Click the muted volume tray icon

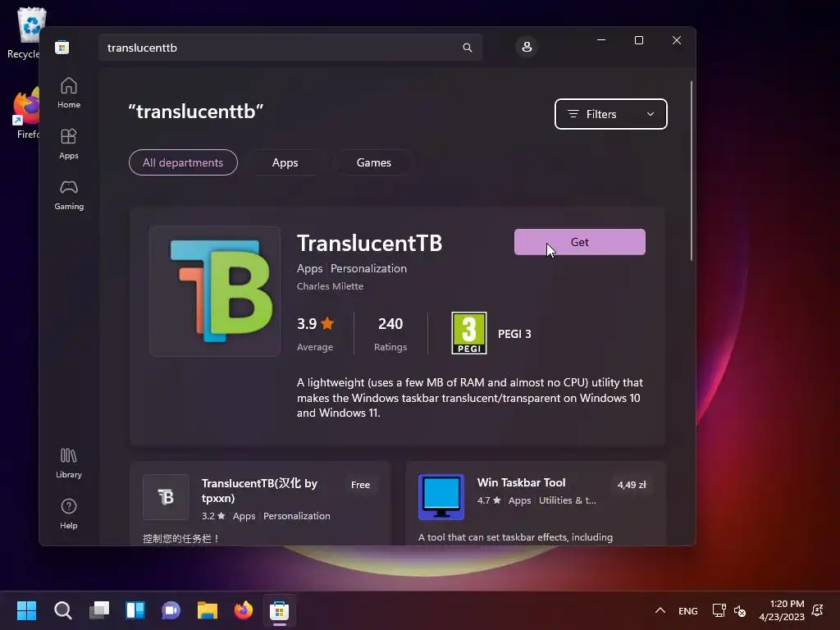coord(740,610)
